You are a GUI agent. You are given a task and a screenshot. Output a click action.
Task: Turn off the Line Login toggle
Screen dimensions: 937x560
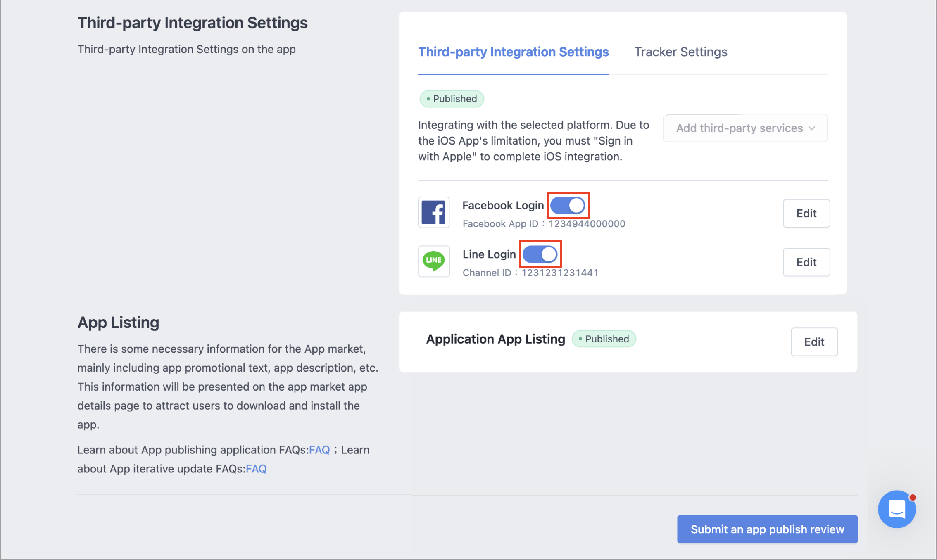540,254
